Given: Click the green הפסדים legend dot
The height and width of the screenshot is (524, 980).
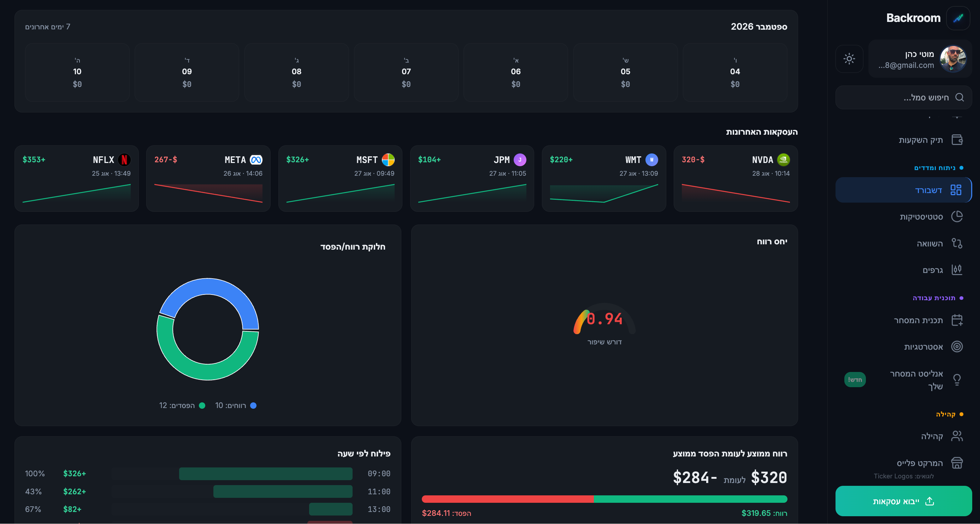Looking at the screenshot, I should click(202, 406).
